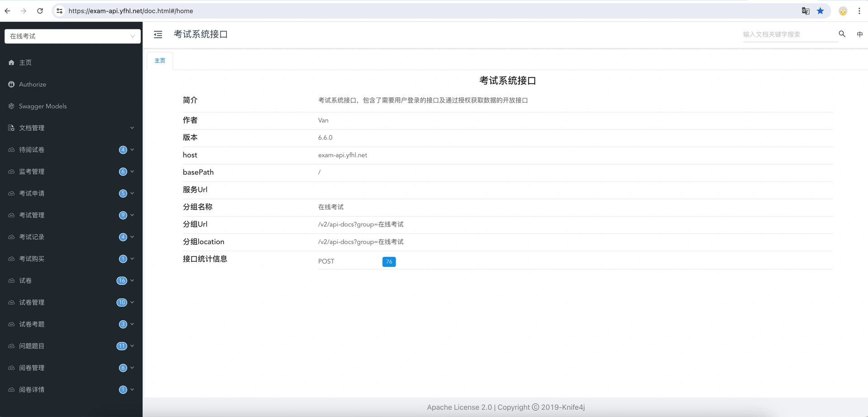Switch language with the 中 icon
Screen dimensions: 868x417
[x=859, y=34]
